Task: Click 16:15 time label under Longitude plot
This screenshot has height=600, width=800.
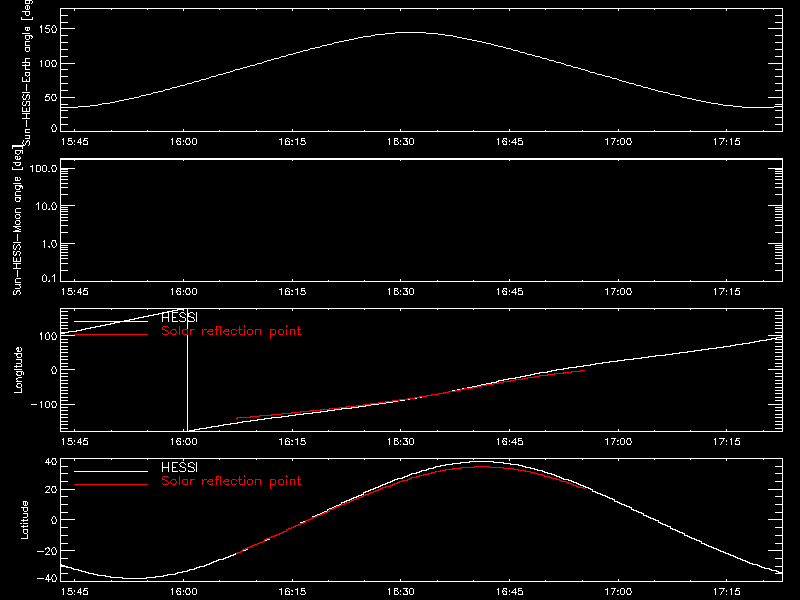Action: click(292, 442)
